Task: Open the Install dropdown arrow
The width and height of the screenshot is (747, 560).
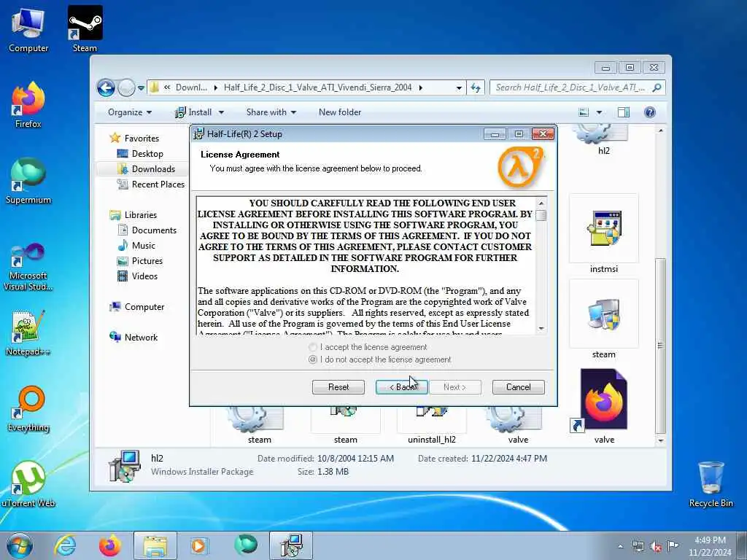Action: coord(221,112)
